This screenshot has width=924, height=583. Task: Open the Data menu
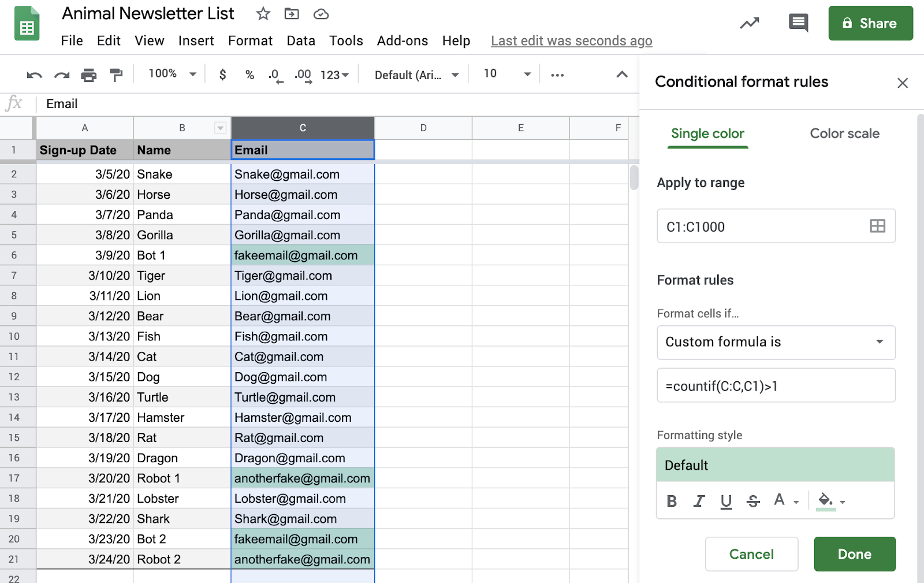[301, 41]
